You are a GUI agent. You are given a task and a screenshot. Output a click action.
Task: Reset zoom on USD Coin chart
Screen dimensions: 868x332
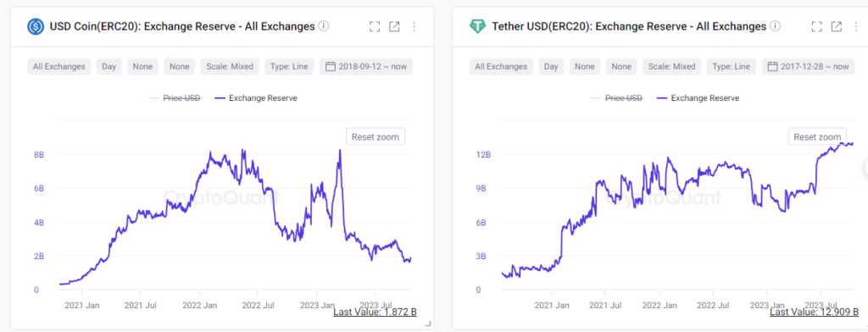pyautogui.click(x=376, y=136)
